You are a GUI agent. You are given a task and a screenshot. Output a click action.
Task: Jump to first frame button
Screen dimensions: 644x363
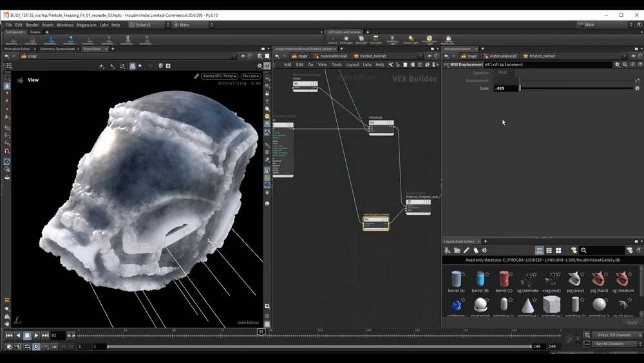click(9, 335)
